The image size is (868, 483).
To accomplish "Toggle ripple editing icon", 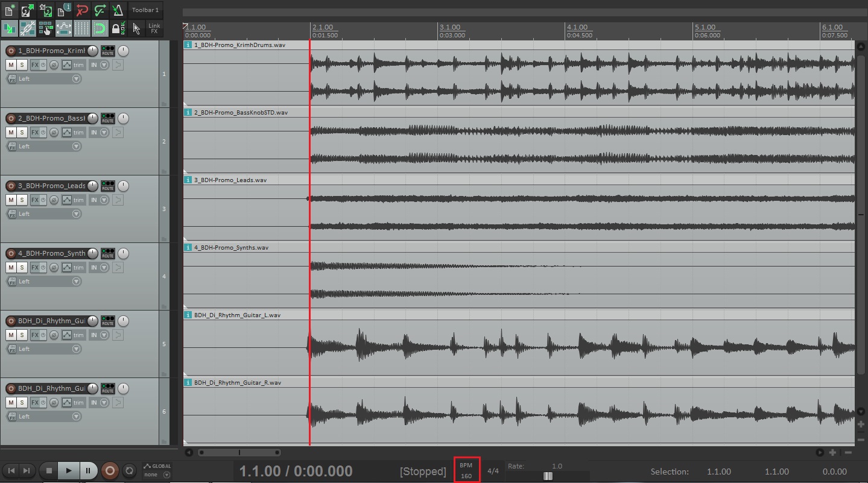I will pos(45,28).
